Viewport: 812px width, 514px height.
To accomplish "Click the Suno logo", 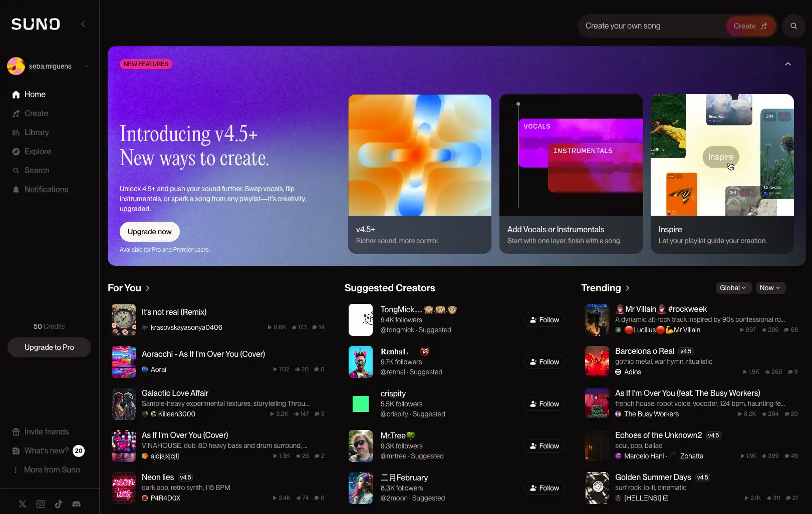I will [36, 24].
